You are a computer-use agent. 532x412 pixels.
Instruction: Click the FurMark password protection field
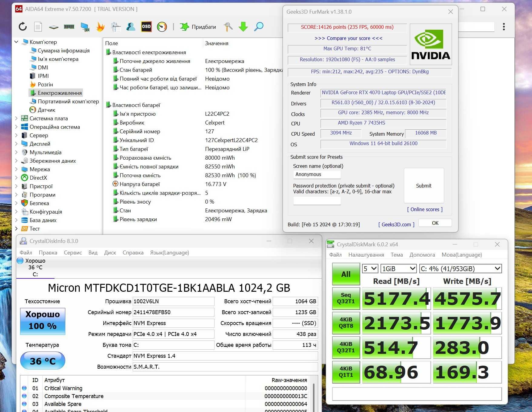tap(317, 201)
